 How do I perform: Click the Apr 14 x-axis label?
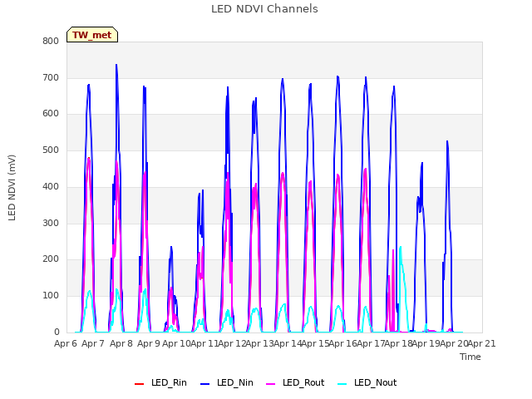coord(288,343)
